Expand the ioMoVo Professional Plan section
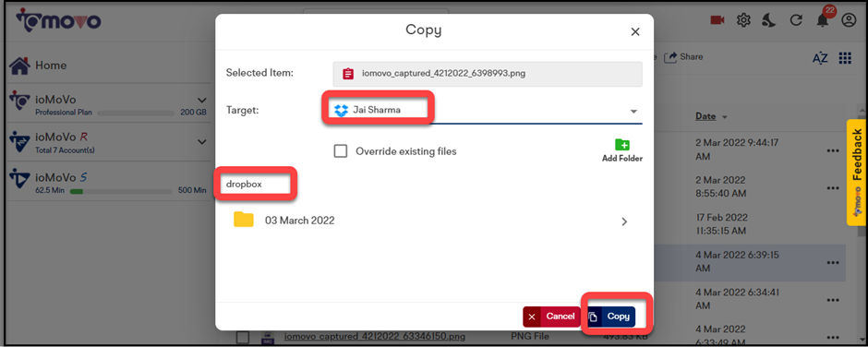The height and width of the screenshot is (347, 868). (x=201, y=101)
